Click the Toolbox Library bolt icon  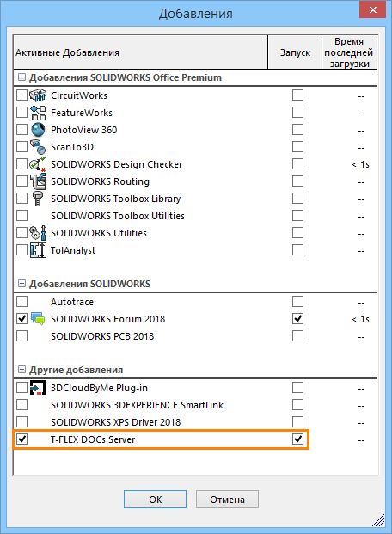coord(38,199)
